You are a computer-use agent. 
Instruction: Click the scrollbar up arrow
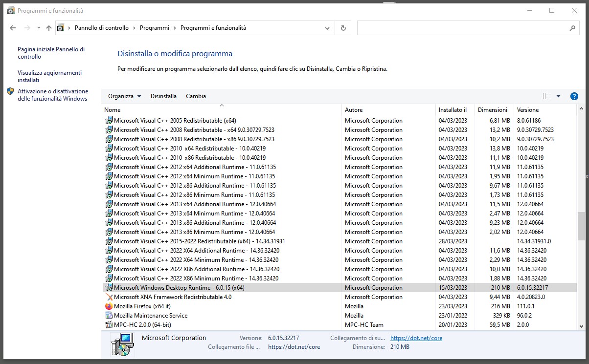(581, 109)
